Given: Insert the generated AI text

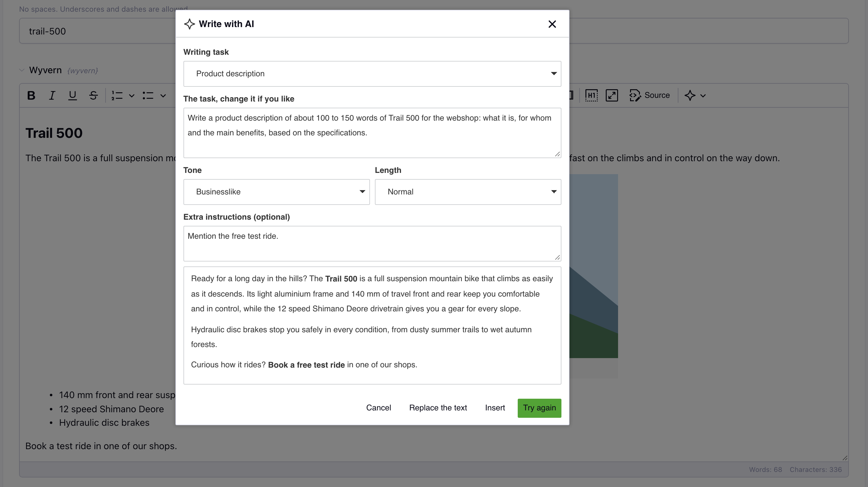Looking at the screenshot, I should pyautogui.click(x=495, y=408).
